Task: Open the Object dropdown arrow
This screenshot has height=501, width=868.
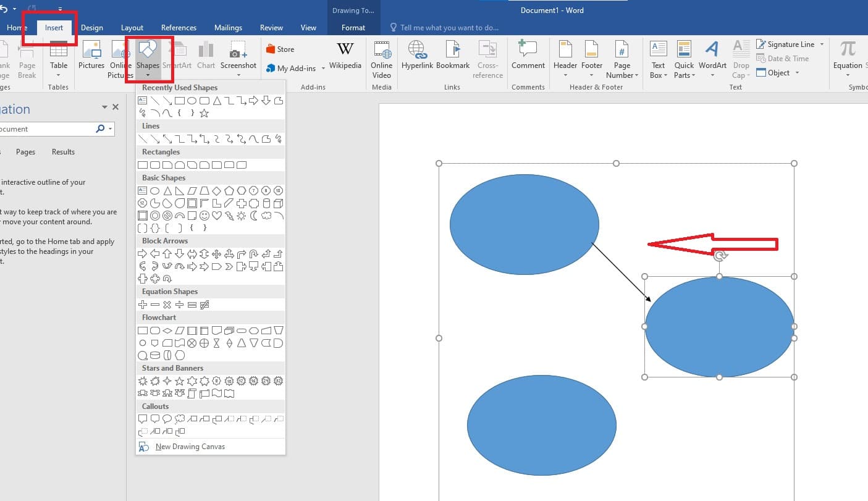Action: point(797,73)
